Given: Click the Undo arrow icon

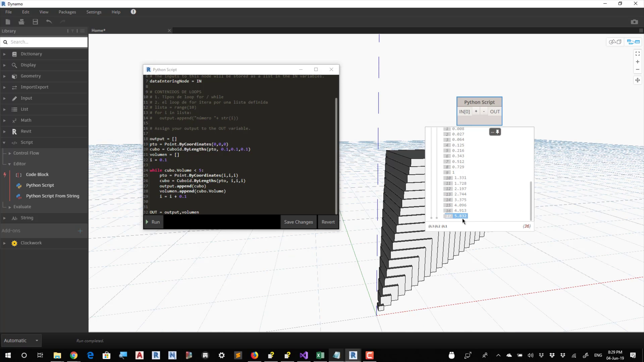Looking at the screenshot, I should pos(49,22).
